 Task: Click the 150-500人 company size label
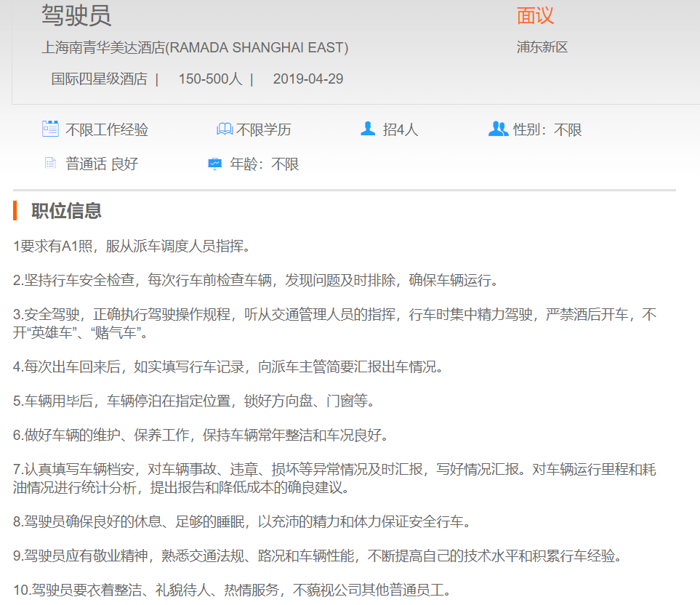tap(210, 79)
